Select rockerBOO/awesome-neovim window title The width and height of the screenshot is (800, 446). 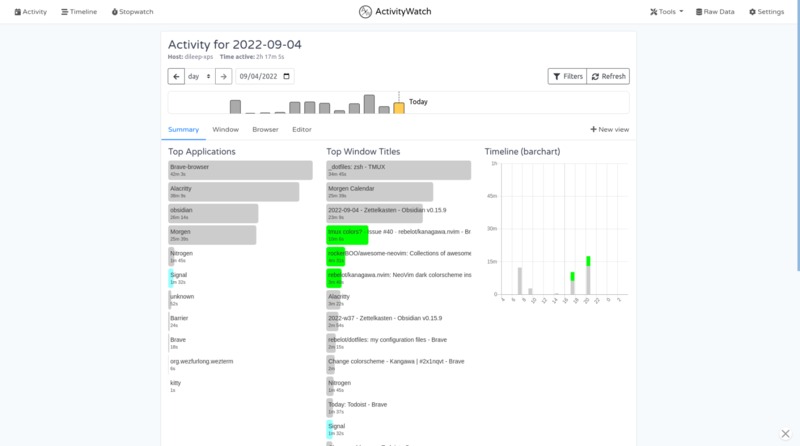coord(398,257)
